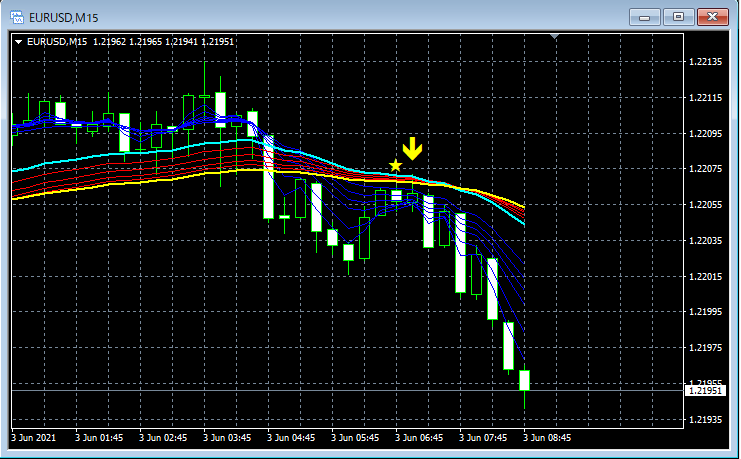Maximize the EURUSD,M15 chart window
741x459 pixels.
678,17
